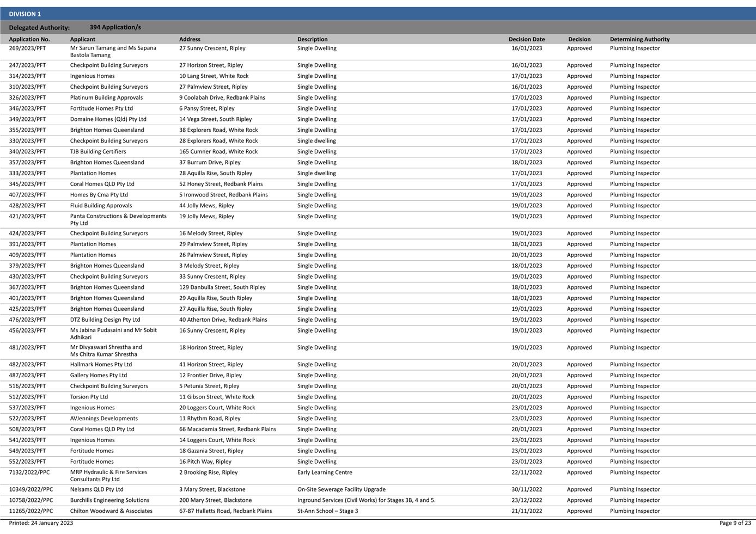This screenshot has height=534, width=756.
Task: Click the DIVISION 1 header text
Action: (x=25, y=14)
